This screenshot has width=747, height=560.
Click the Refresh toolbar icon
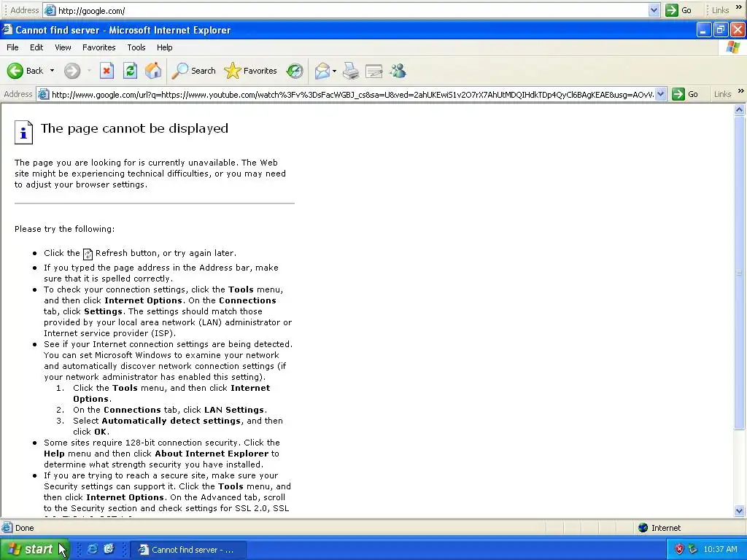coord(130,71)
